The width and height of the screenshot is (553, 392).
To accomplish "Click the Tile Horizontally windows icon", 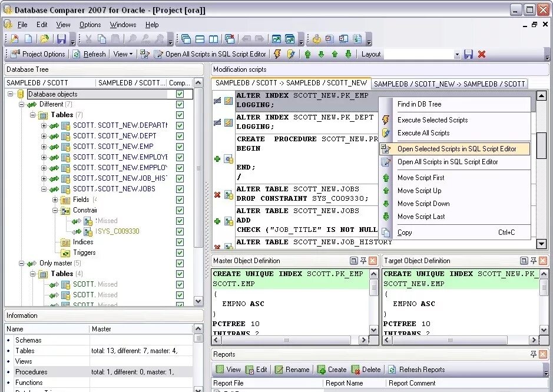I will click(x=200, y=39).
